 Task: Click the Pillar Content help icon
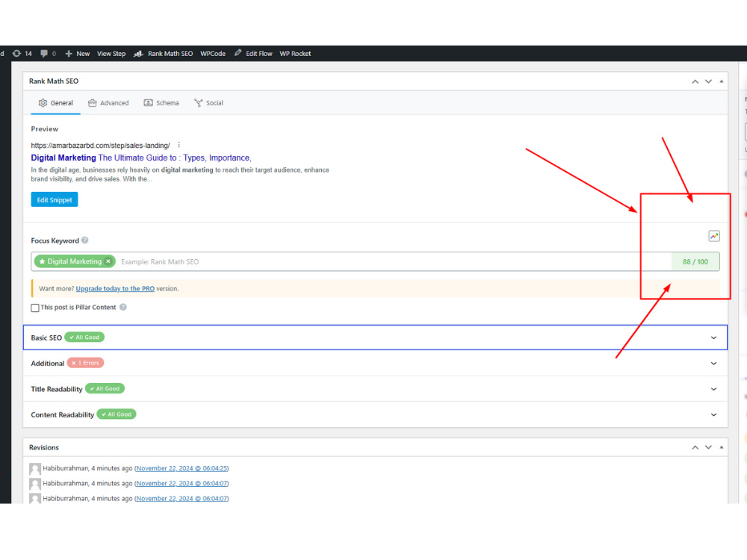coord(123,307)
